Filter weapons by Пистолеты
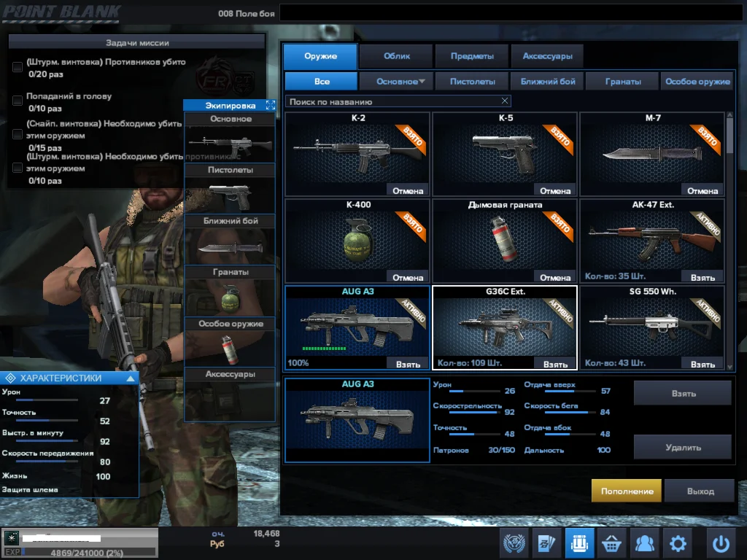Screen dimensions: 747x560 [x=472, y=82]
